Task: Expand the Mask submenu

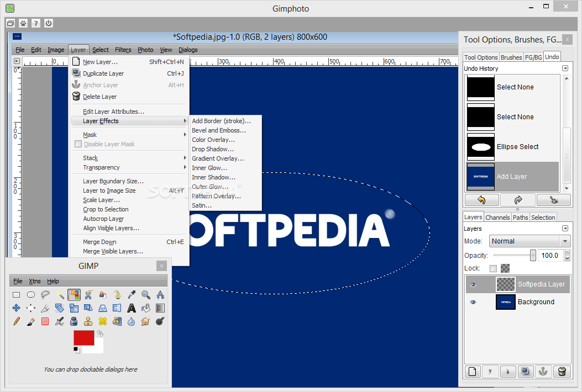Action: tap(130, 135)
